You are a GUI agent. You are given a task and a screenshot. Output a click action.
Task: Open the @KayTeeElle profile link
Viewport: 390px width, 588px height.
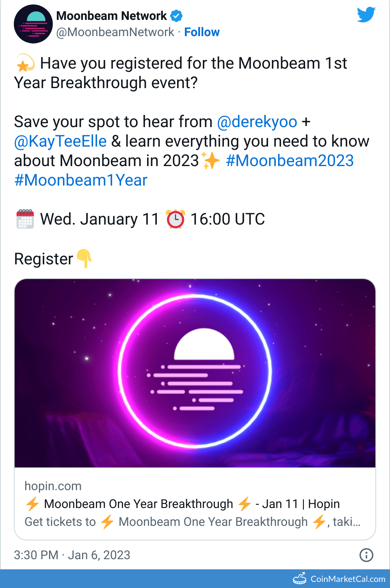point(60,141)
